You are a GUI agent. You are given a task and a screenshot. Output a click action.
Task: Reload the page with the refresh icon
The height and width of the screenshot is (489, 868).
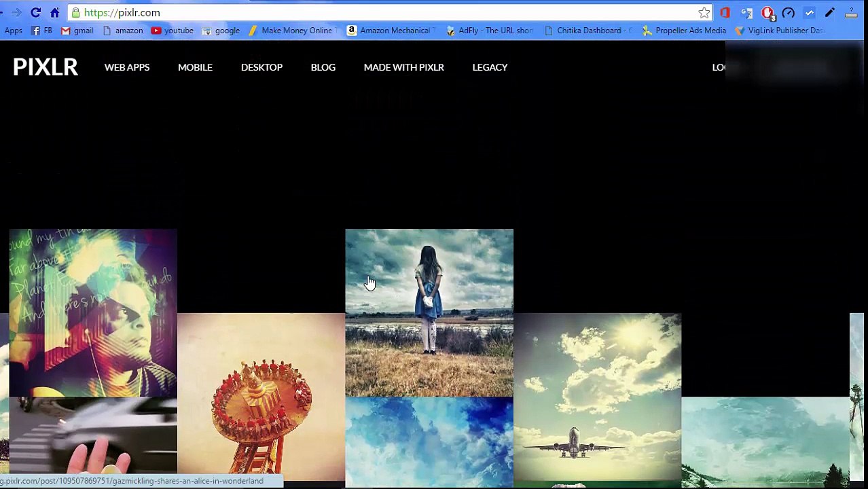click(35, 12)
